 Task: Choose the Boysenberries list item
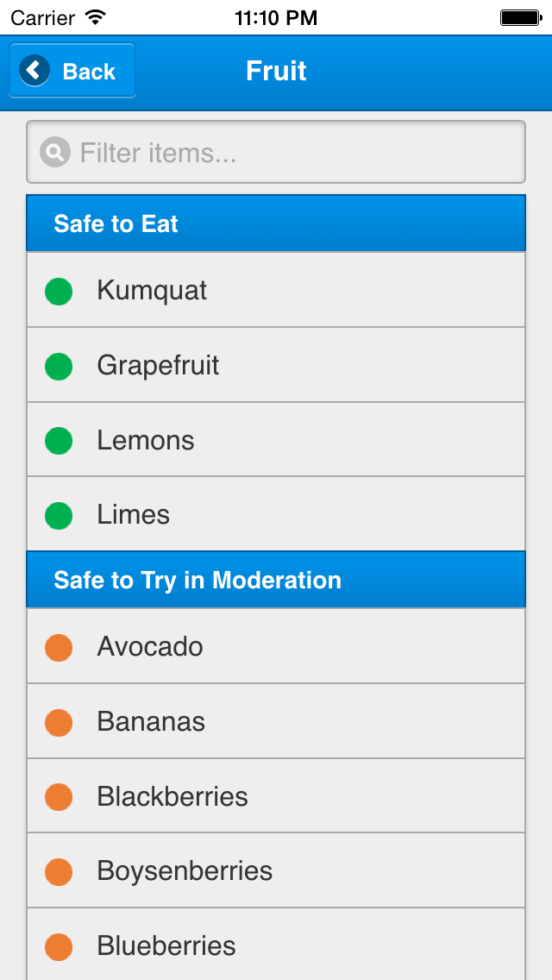coord(276,871)
